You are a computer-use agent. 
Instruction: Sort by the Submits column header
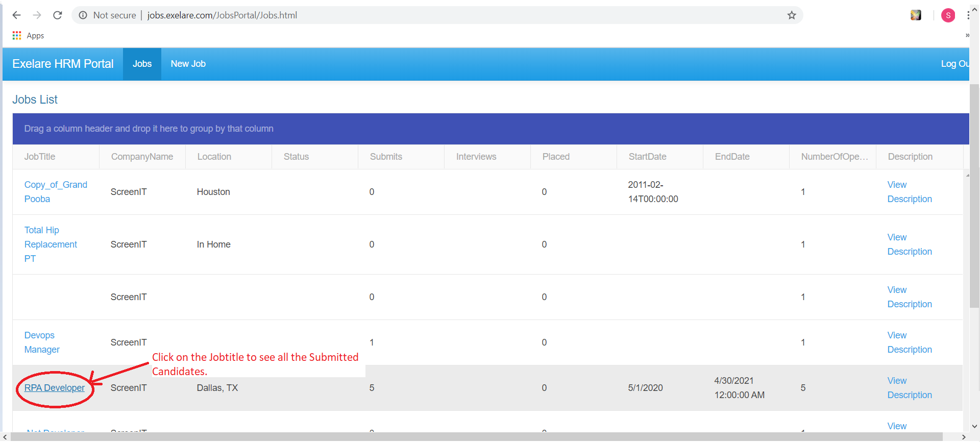(x=386, y=157)
